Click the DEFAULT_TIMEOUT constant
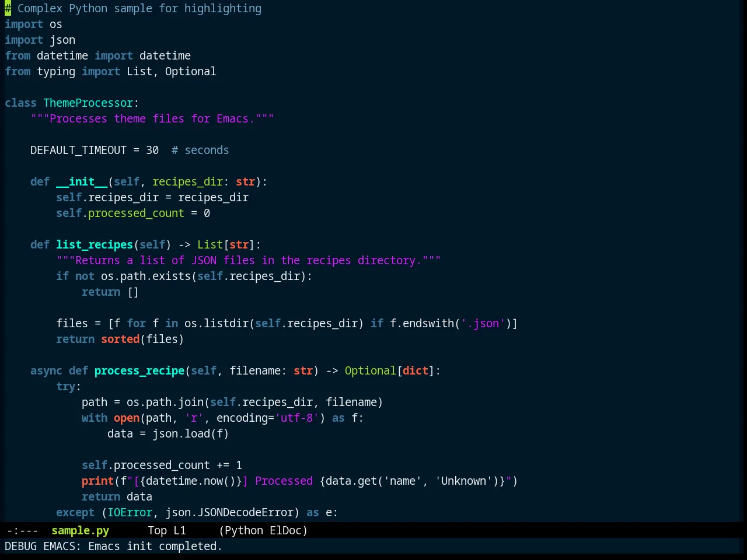The height and width of the screenshot is (560, 747). click(x=78, y=150)
